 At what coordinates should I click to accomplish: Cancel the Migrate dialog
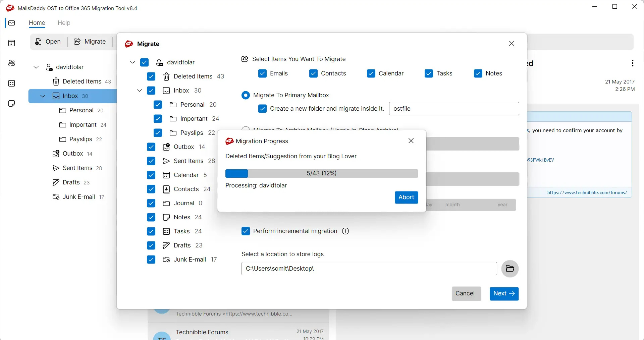(x=466, y=294)
